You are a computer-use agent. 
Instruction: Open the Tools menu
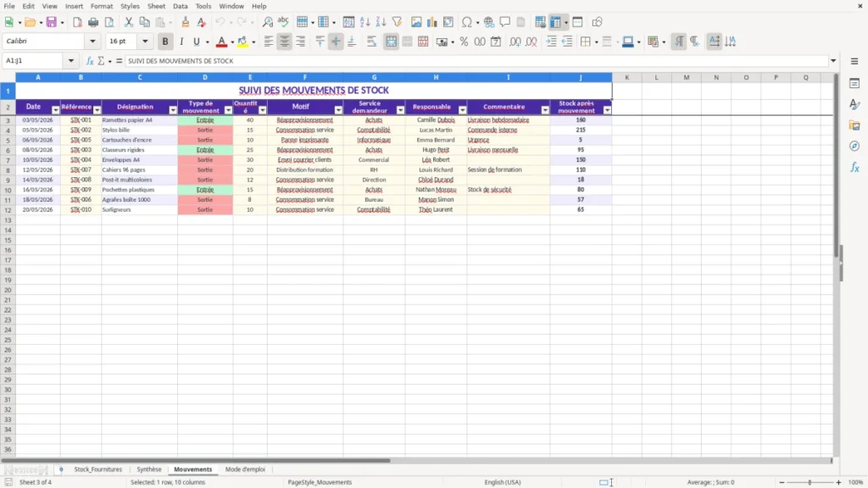[x=203, y=6]
